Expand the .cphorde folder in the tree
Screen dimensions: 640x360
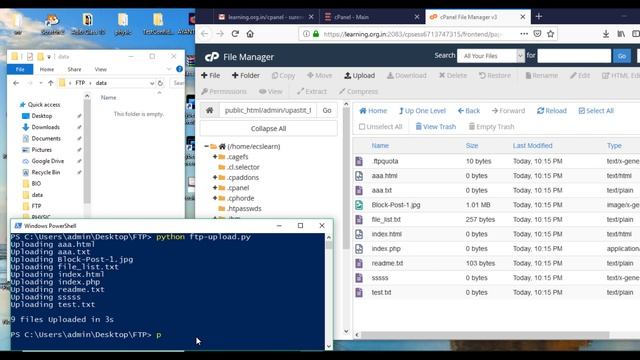(x=215, y=198)
